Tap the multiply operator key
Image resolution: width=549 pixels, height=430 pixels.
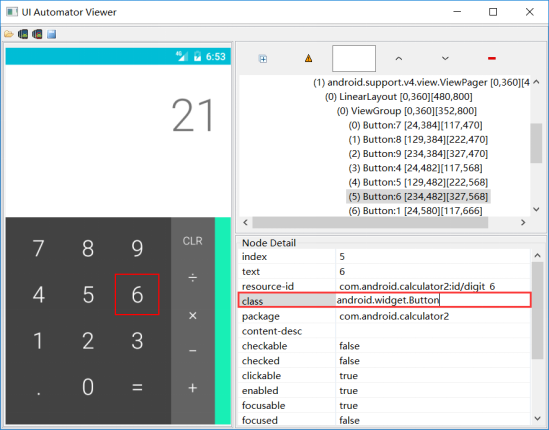pos(193,315)
